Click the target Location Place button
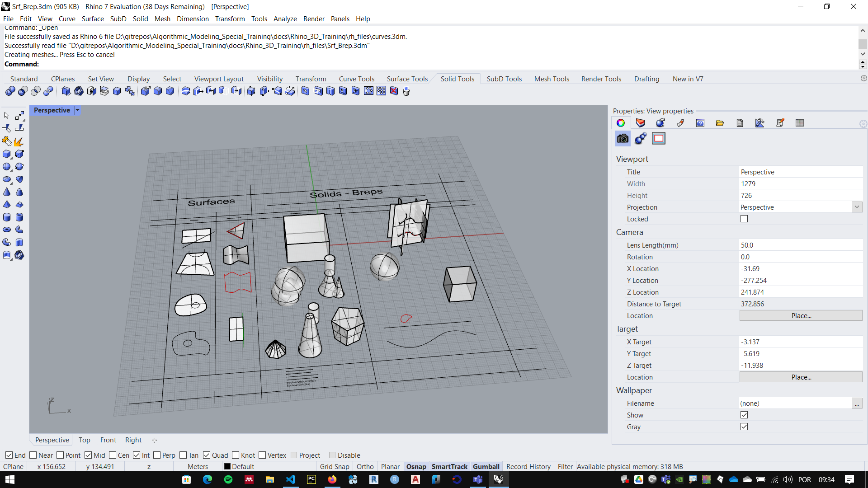The height and width of the screenshot is (488, 868). click(801, 377)
